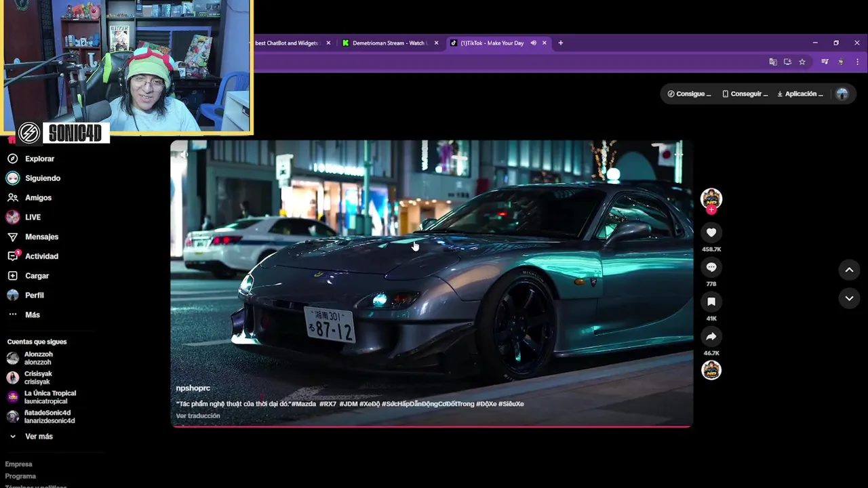Follow npshoprc with the red plus badge

(711, 210)
